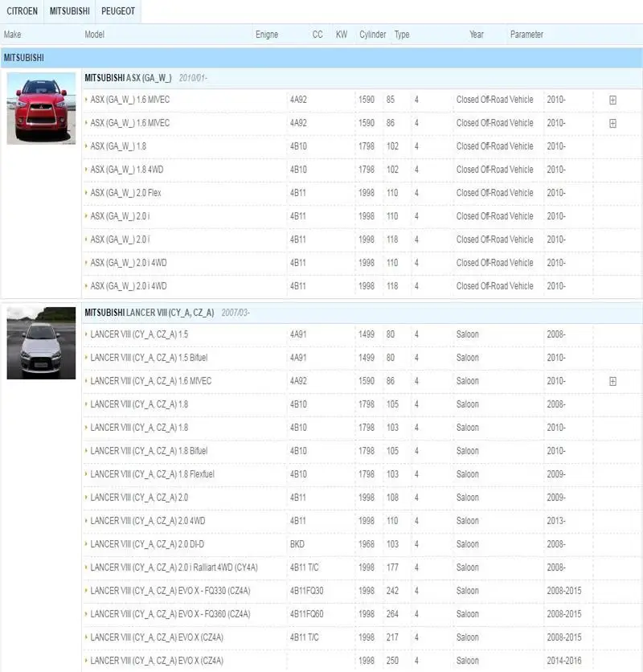This screenshot has height=672, width=643.
Task: Select Lancer VIII 2.0 i Ralliart 4WD
Action: point(174,568)
